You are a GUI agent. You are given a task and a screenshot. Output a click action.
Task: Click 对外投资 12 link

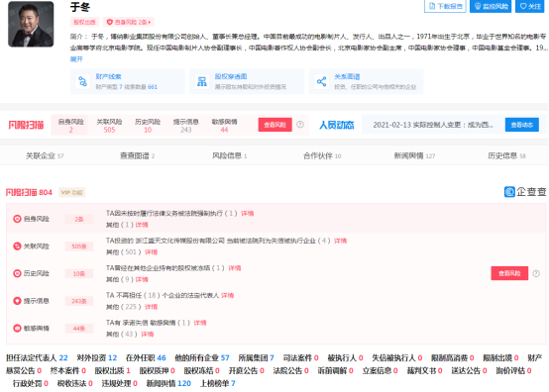coord(97,357)
